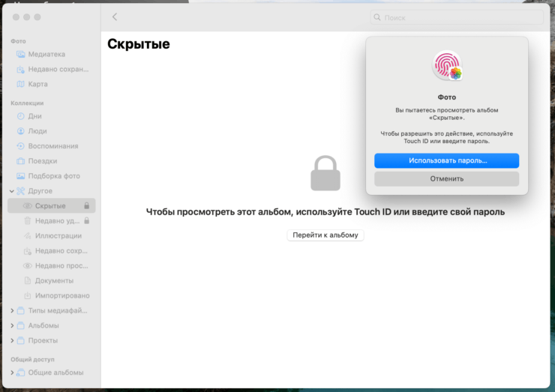
Task: Click the Недавно уд... trash icon
Action: click(x=28, y=221)
